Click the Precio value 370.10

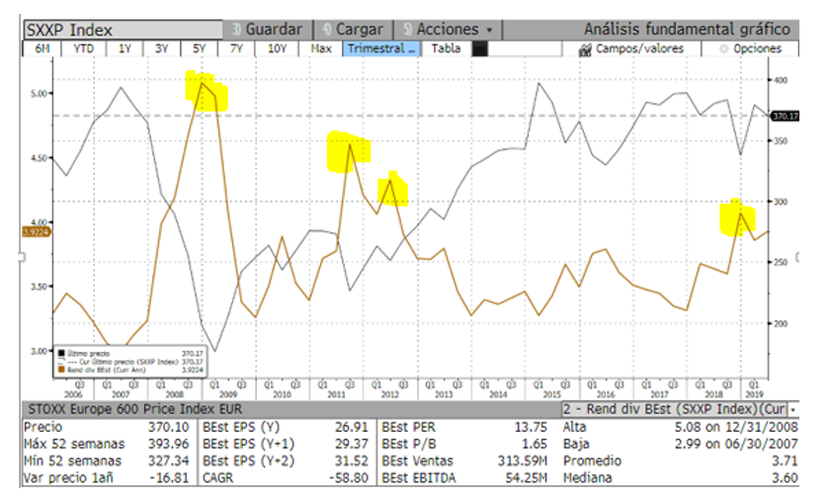(168, 427)
